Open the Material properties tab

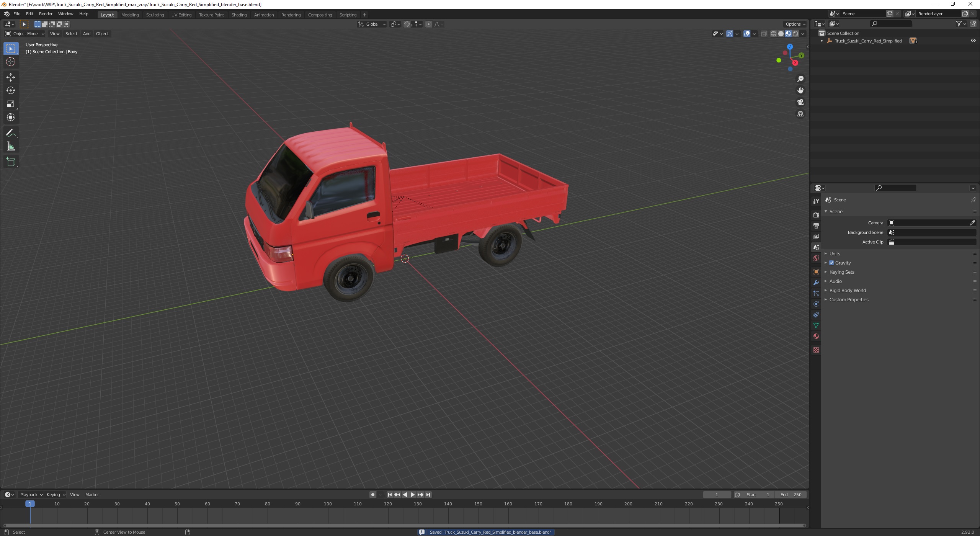click(816, 336)
